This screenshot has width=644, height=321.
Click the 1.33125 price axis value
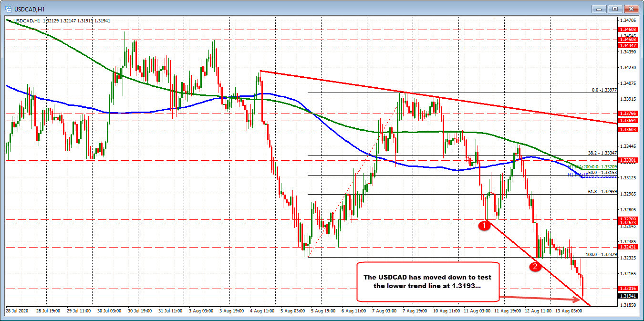[628, 178]
